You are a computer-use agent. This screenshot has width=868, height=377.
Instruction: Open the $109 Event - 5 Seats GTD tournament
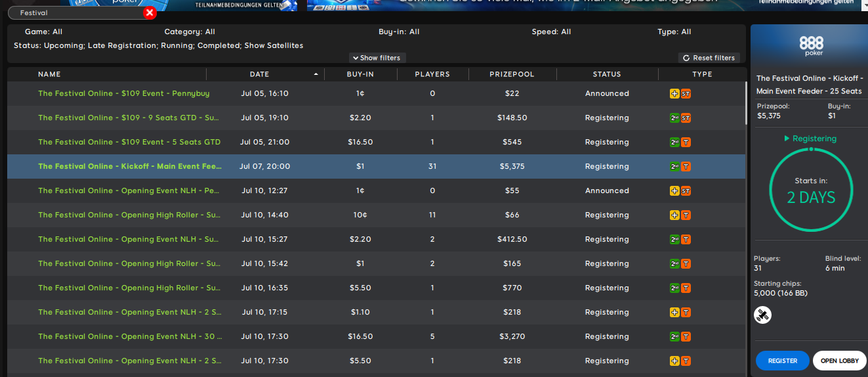click(129, 142)
